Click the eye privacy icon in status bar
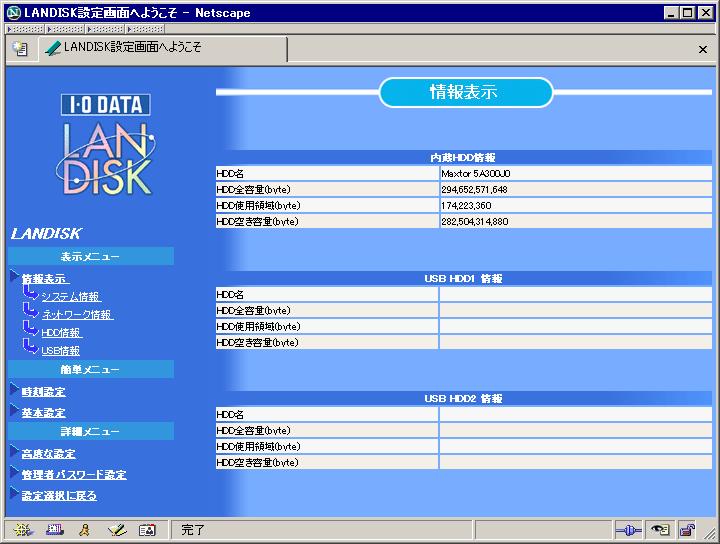 tap(660, 530)
